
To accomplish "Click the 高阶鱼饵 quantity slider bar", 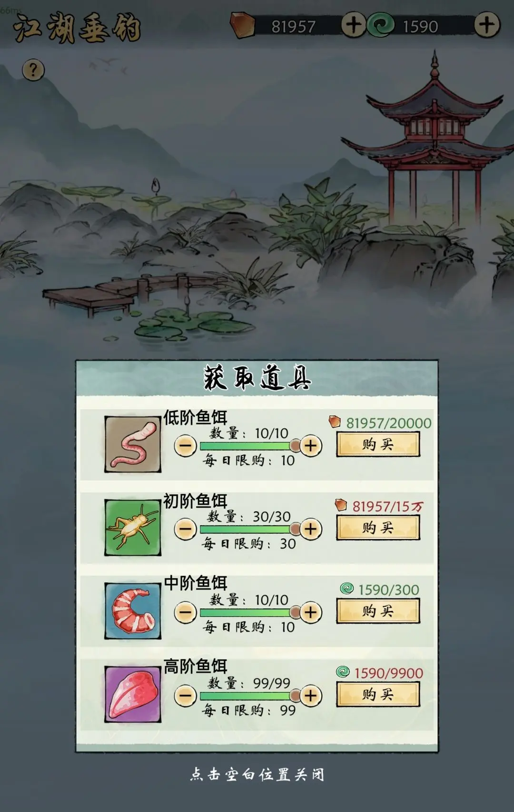I will 247,696.
